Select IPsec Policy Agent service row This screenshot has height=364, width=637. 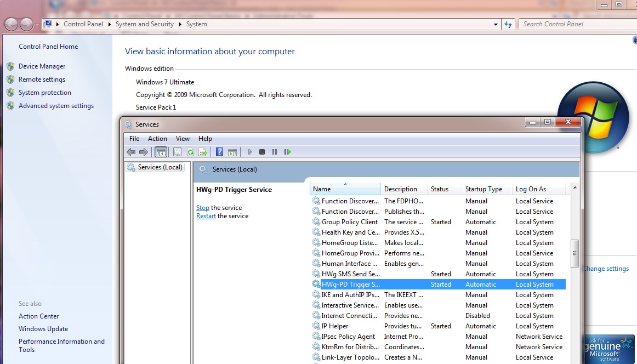438,337
